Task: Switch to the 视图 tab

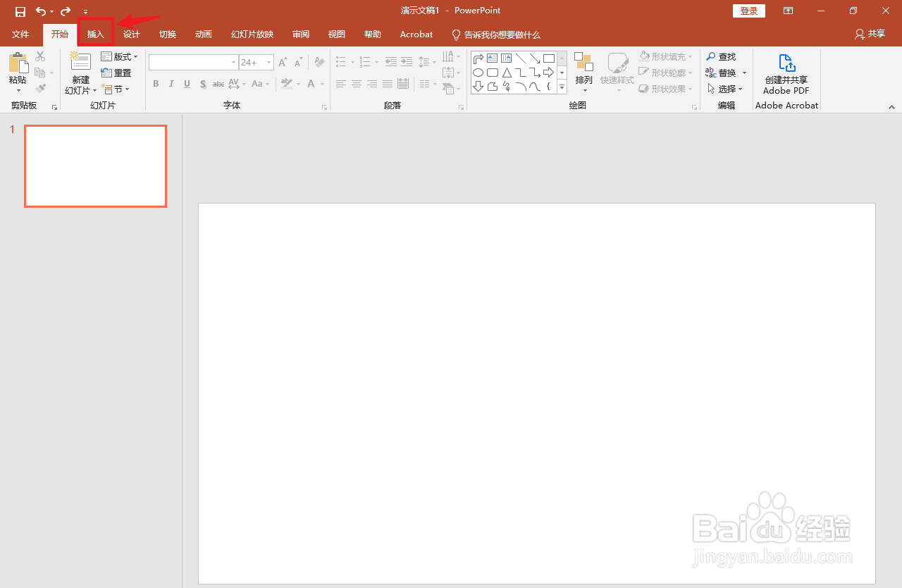Action: tap(337, 35)
